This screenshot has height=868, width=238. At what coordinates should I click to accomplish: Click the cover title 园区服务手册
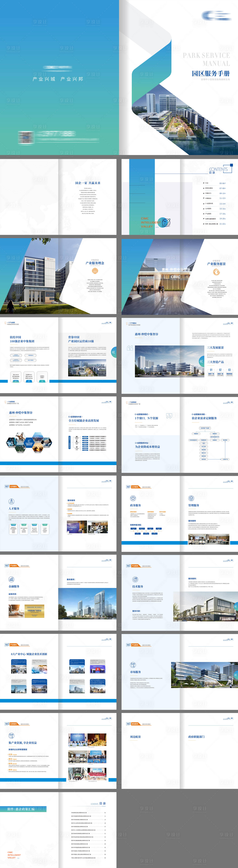(x=211, y=73)
